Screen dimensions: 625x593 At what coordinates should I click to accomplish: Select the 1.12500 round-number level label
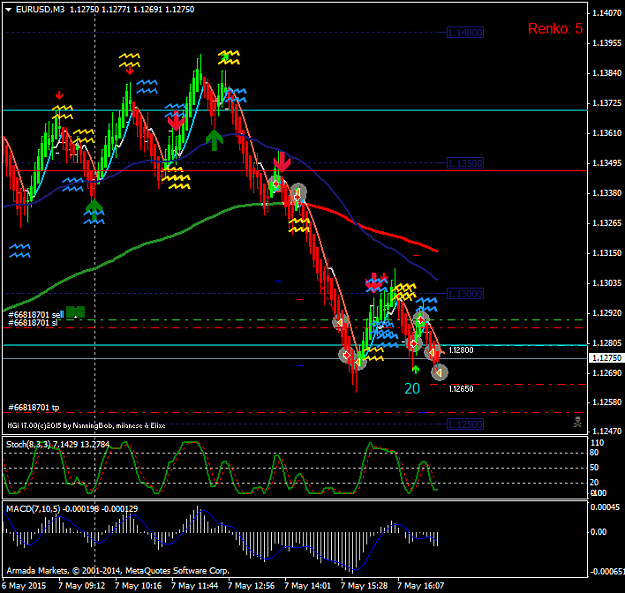[x=465, y=424]
